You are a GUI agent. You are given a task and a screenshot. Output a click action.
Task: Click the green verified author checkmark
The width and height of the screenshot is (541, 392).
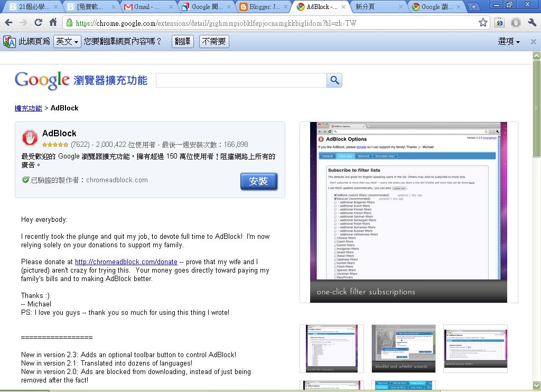point(25,180)
